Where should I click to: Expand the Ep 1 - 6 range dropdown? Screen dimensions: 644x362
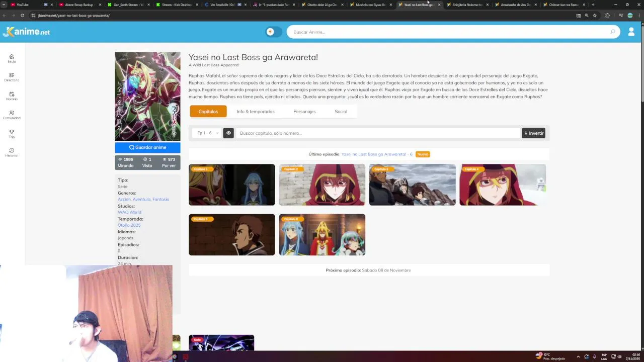point(207,133)
